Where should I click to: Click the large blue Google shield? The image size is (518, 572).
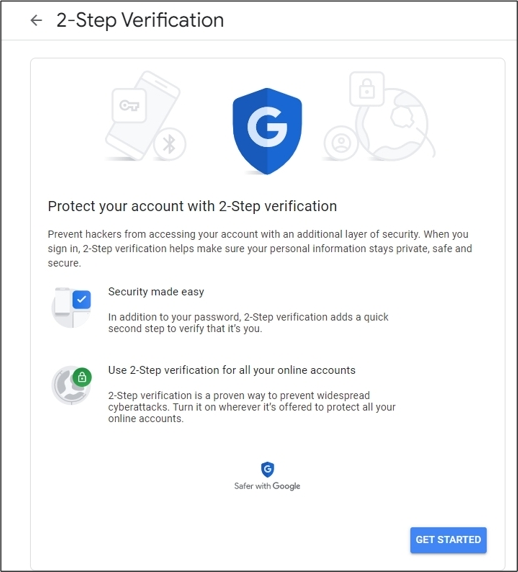point(267,131)
